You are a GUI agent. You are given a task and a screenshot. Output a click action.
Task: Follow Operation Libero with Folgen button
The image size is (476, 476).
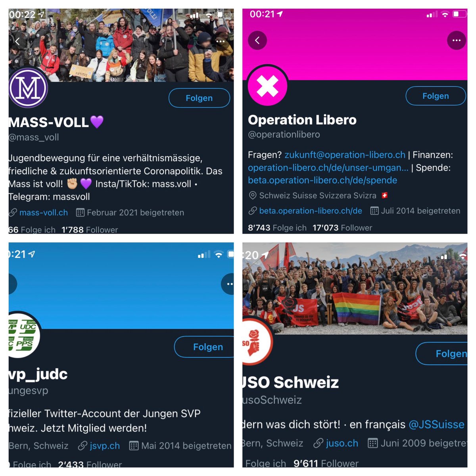[x=436, y=96]
